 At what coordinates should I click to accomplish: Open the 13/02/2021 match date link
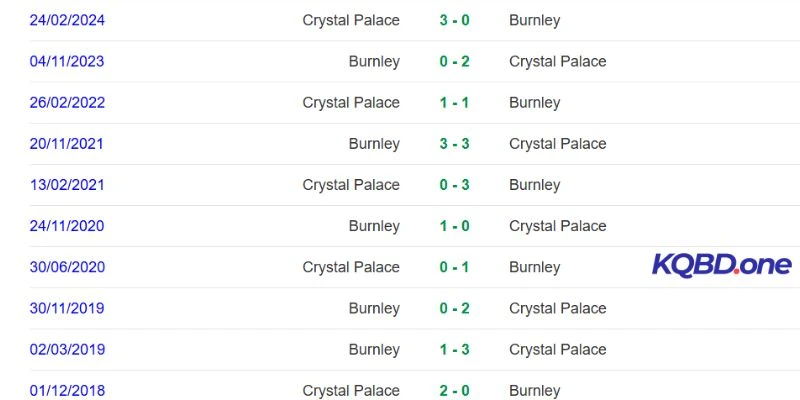pyautogui.click(x=67, y=185)
